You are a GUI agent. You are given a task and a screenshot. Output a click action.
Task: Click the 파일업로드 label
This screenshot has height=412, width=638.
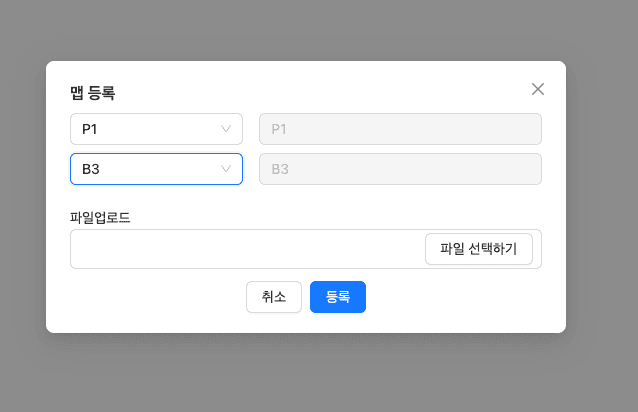click(100, 217)
